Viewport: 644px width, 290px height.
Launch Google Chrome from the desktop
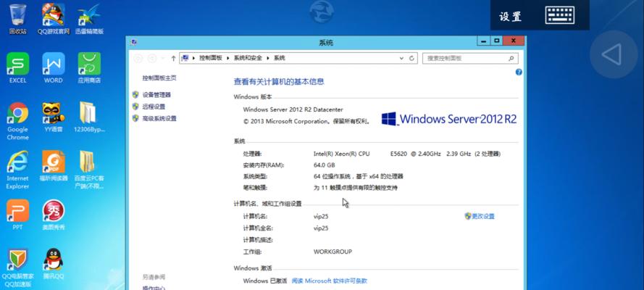click(17, 121)
